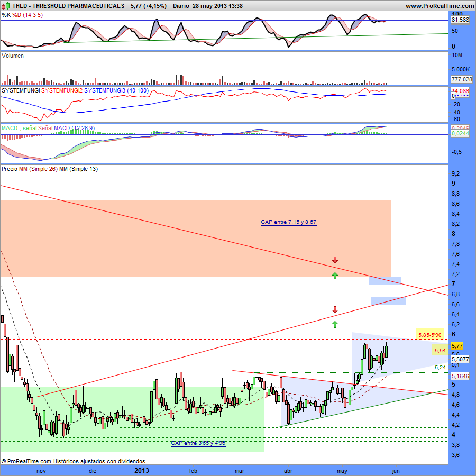476x476 pixels.
Task: Click the 'Históricos ajustados con dividendos' footer note
Action: pyautogui.click(x=99, y=461)
